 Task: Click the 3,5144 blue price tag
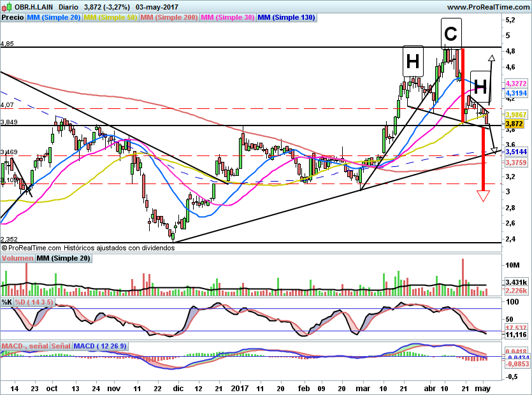(515, 153)
